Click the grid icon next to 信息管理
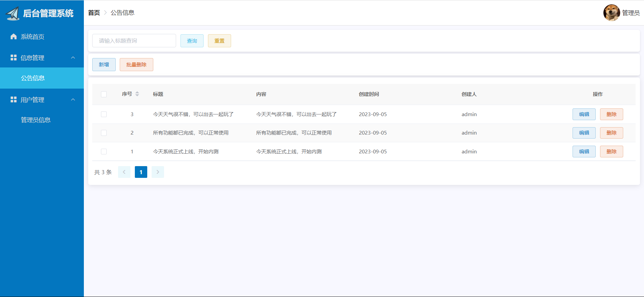The image size is (644, 297). pos(13,58)
